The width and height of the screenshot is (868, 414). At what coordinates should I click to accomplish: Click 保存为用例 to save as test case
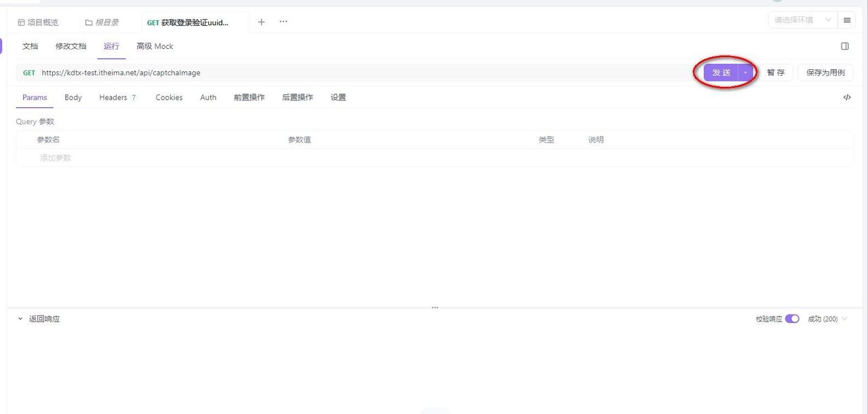(825, 73)
